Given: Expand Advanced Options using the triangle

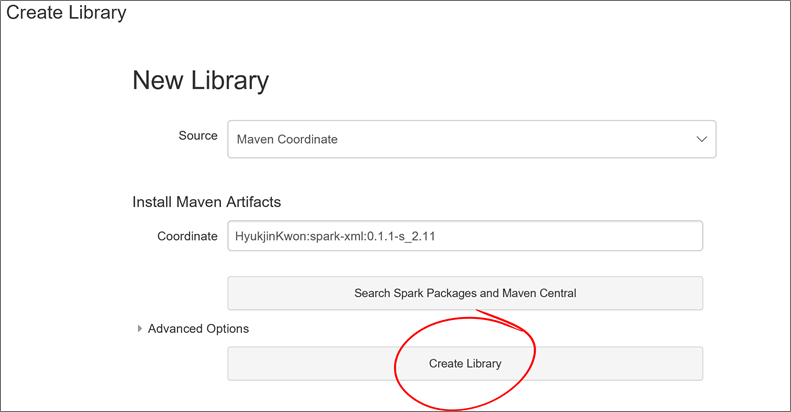Looking at the screenshot, I should coord(140,329).
